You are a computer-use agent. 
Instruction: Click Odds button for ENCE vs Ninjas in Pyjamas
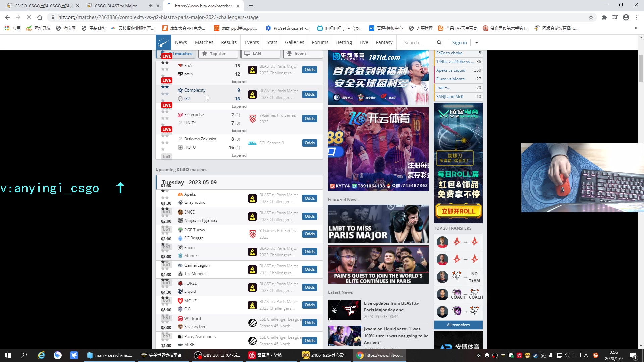click(310, 216)
